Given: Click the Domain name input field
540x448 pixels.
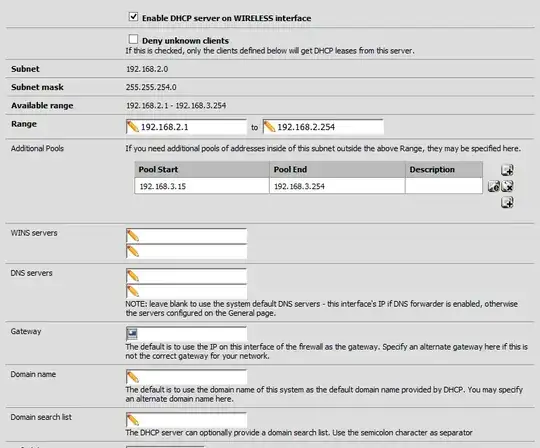Looking at the screenshot, I should tap(186, 377).
